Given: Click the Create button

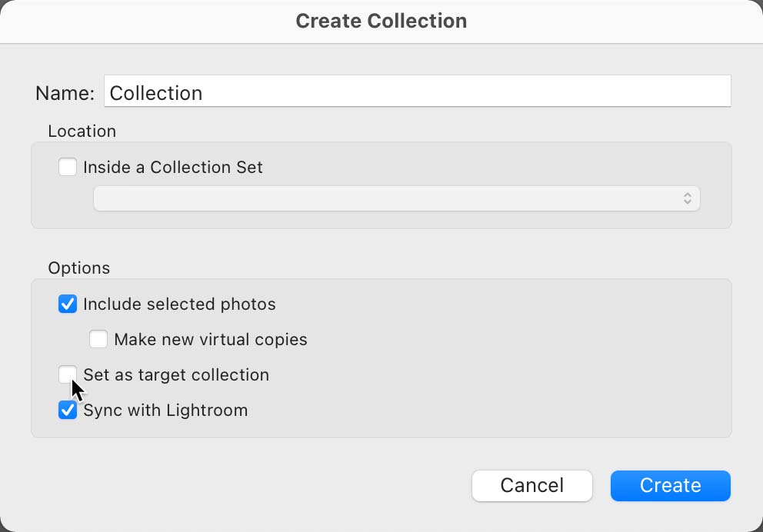Looking at the screenshot, I should (671, 485).
